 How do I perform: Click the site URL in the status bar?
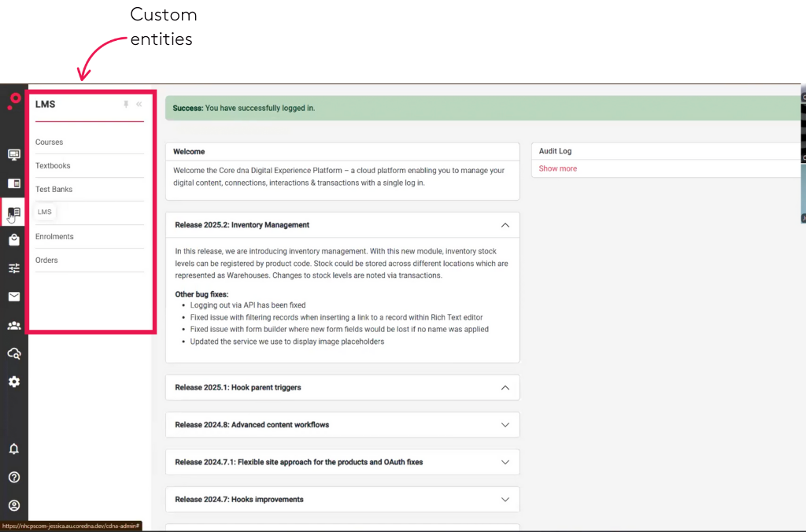click(x=71, y=527)
